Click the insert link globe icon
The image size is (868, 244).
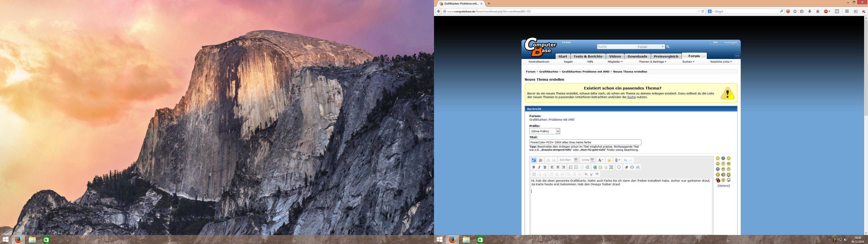click(x=595, y=167)
